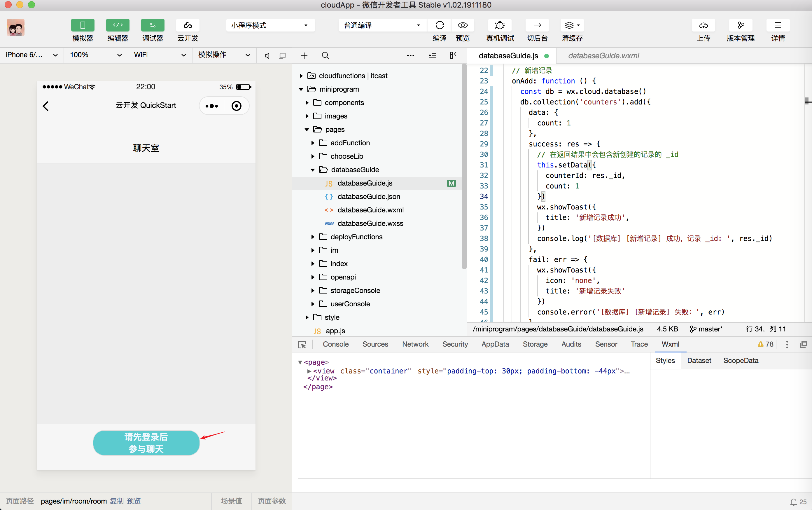Open the WiFi network dropdown
Screen dimensions: 812x510
coord(160,55)
